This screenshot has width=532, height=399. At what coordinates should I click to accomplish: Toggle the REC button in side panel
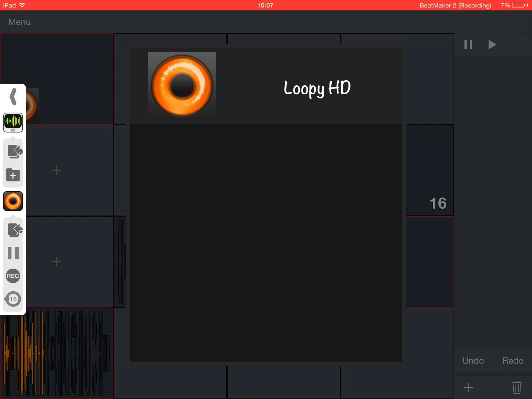pyautogui.click(x=13, y=276)
